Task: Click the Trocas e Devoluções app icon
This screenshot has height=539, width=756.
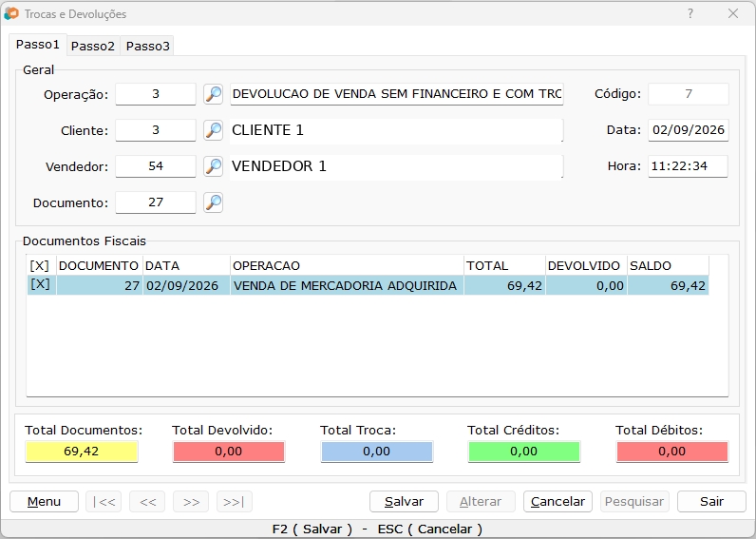Action: (x=11, y=14)
